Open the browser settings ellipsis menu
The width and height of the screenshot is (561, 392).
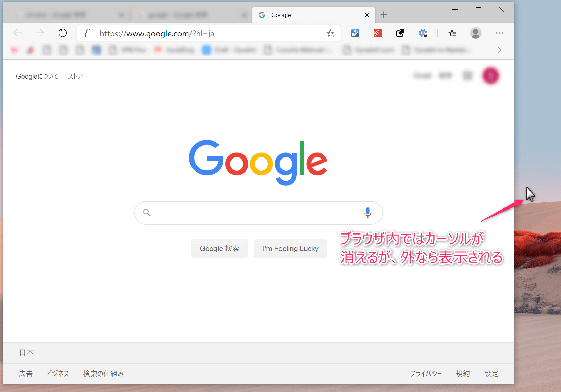coord(499,33)
